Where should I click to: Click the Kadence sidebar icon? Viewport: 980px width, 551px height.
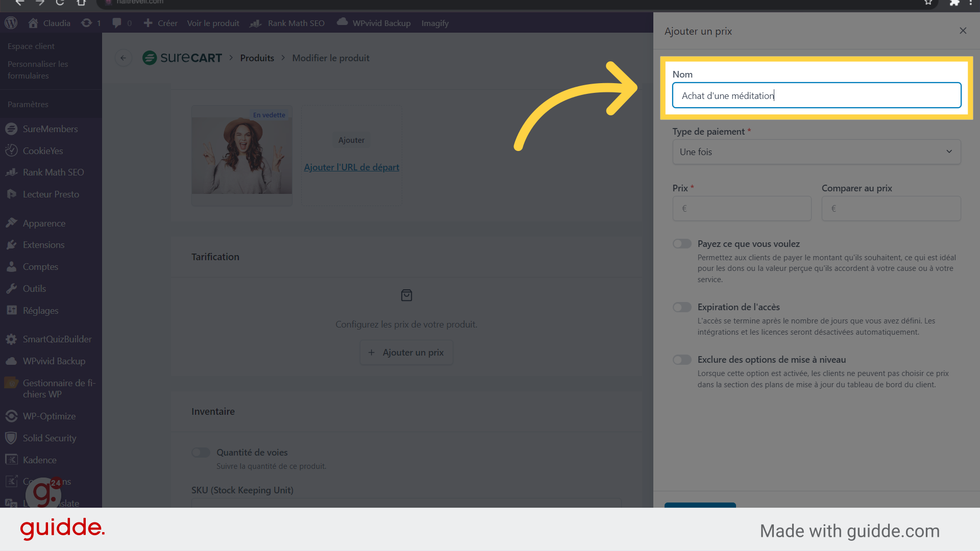click(11, 460)
